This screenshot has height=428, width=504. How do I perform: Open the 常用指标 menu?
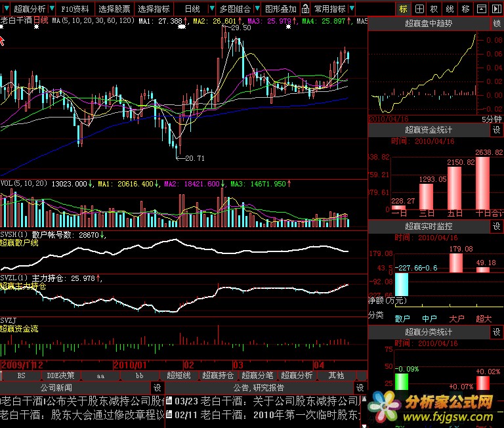point(330,9)
